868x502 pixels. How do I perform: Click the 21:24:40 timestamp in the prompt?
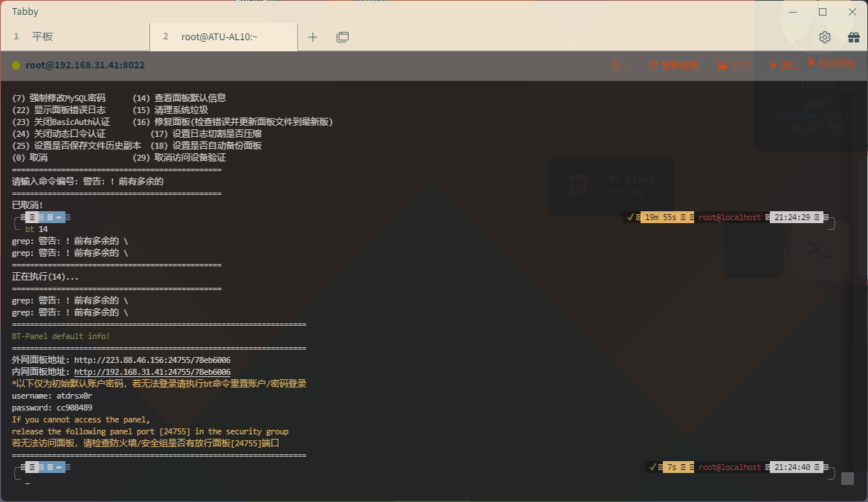pyautogui.click(x=792, y=467)
